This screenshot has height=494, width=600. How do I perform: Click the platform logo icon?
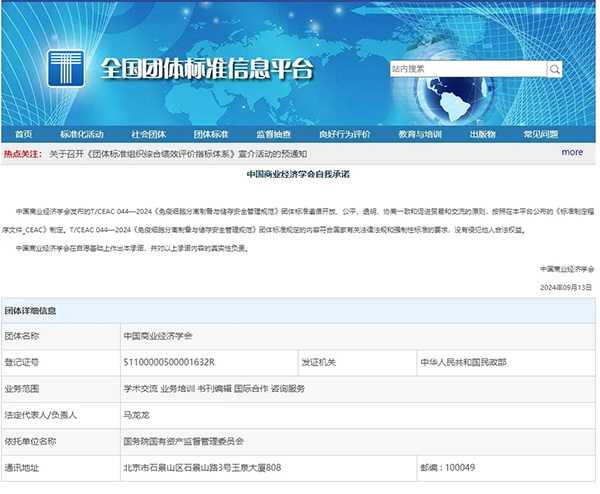click(x=66, y=68)
